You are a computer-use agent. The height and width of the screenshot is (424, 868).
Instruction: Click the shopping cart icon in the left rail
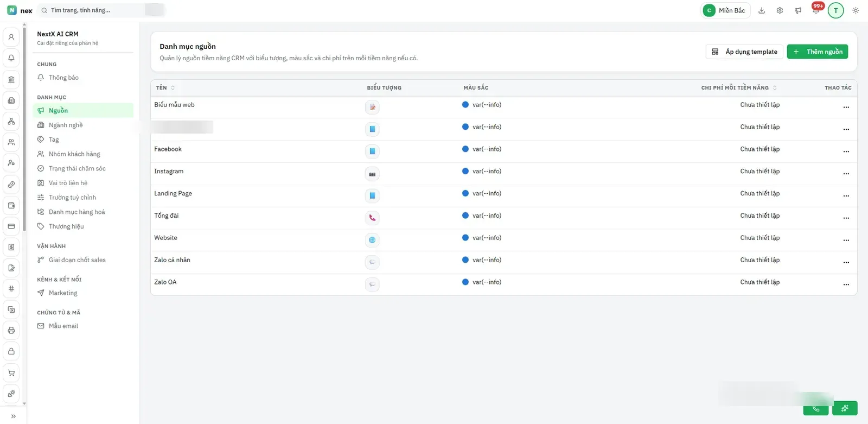click(11, 372)
